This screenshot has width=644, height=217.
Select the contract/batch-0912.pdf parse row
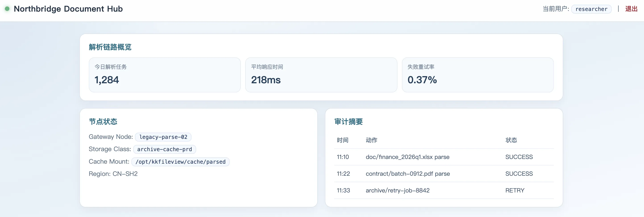point(407,173)
